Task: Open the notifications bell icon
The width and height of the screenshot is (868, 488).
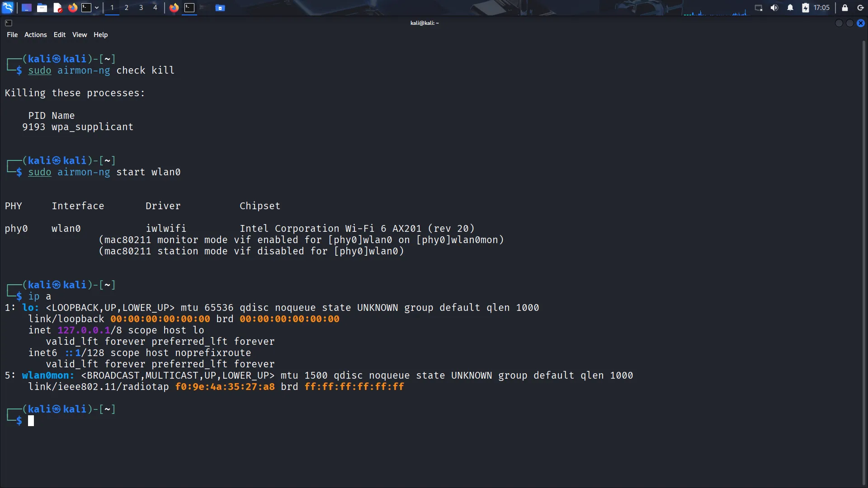Action: [x=790, y=8]
